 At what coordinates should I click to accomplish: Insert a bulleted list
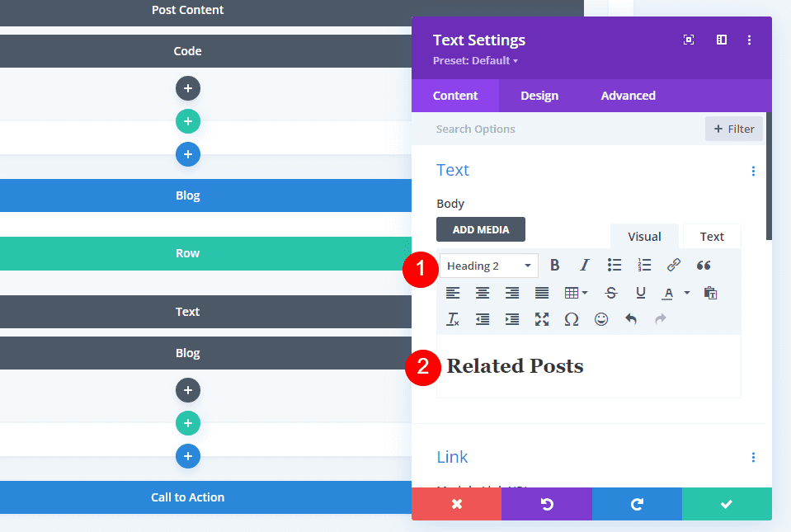(614, 266)
